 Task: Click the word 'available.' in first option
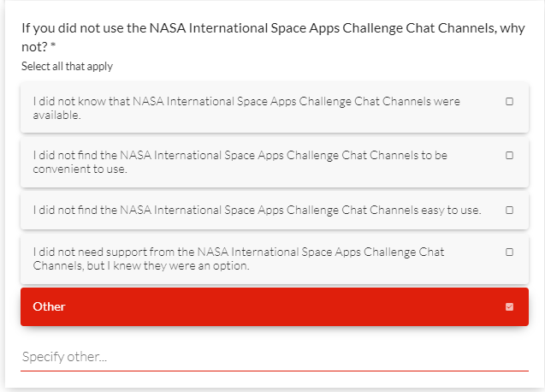click(56, 115)
